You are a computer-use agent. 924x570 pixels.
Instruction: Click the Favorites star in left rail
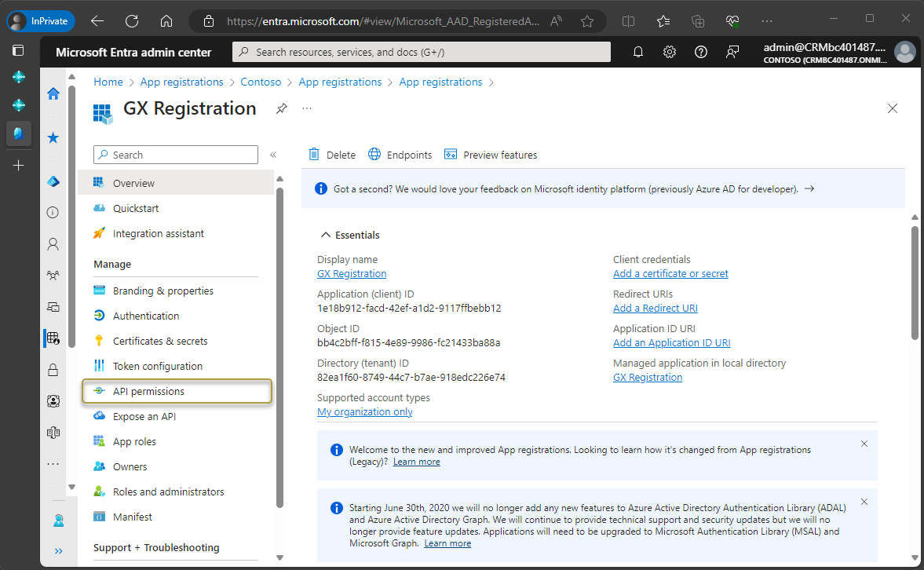pyautogui.click(x=53, y=137)
